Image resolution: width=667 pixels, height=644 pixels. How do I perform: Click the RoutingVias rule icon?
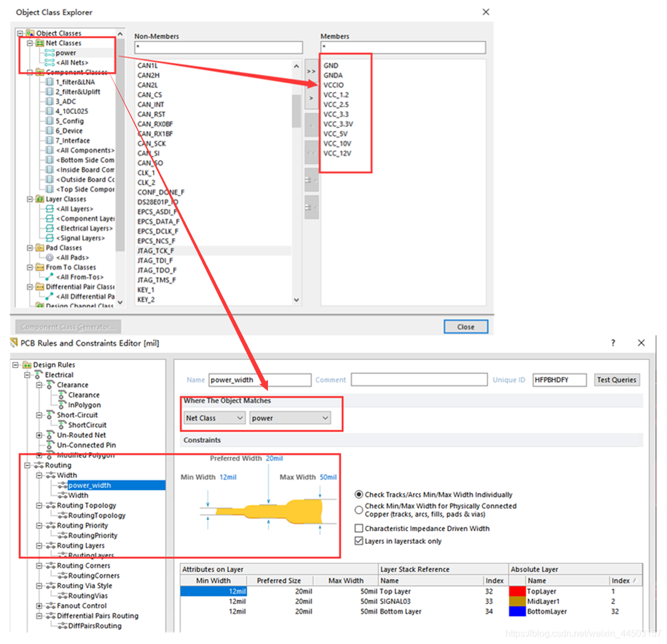[62, 596]
